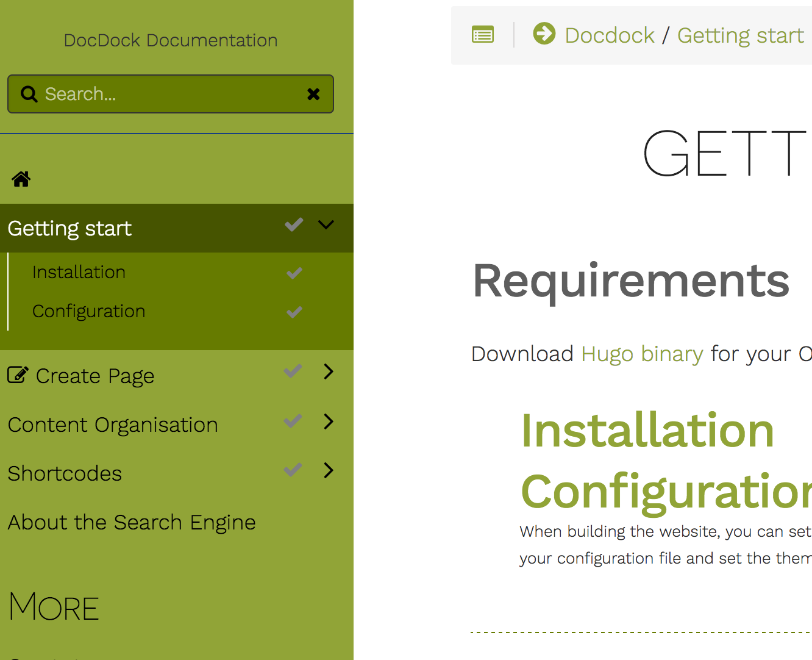Click Docdock in the breadcrumb trail
Screen dimensions: 812x660
(x=609, y=35)
